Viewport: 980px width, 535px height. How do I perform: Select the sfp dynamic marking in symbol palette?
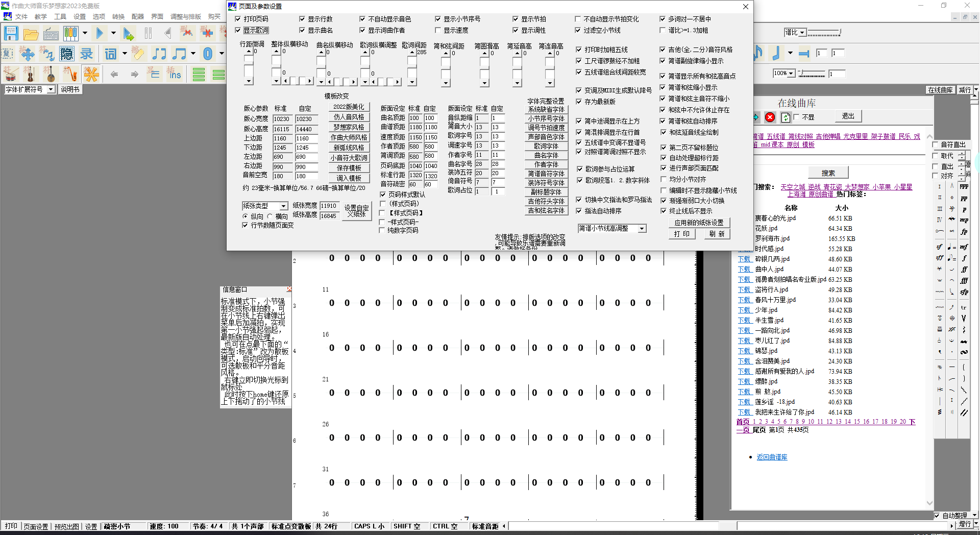[x=964, y=292]
